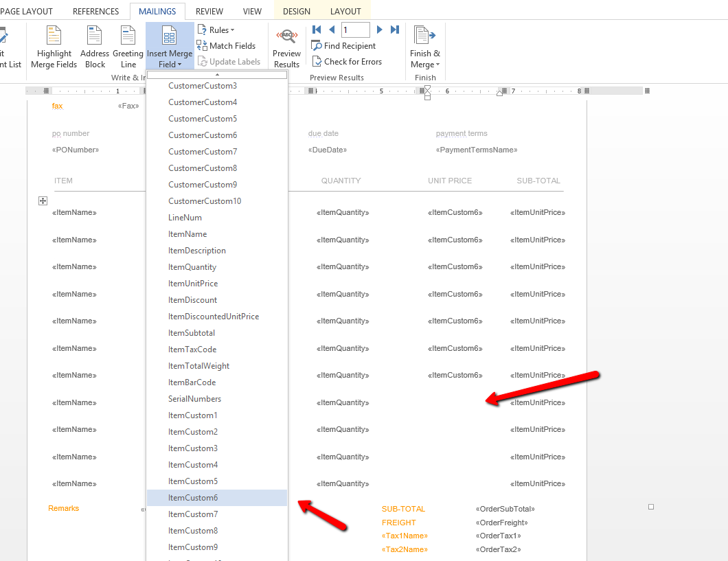Select ItemDiscountedUnitPrice field
Viewport: 728px width, 561px height.
[217, 317]
